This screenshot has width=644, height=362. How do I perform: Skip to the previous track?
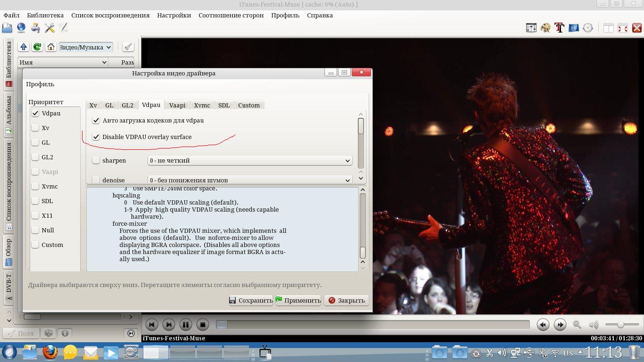click(152, 324)
